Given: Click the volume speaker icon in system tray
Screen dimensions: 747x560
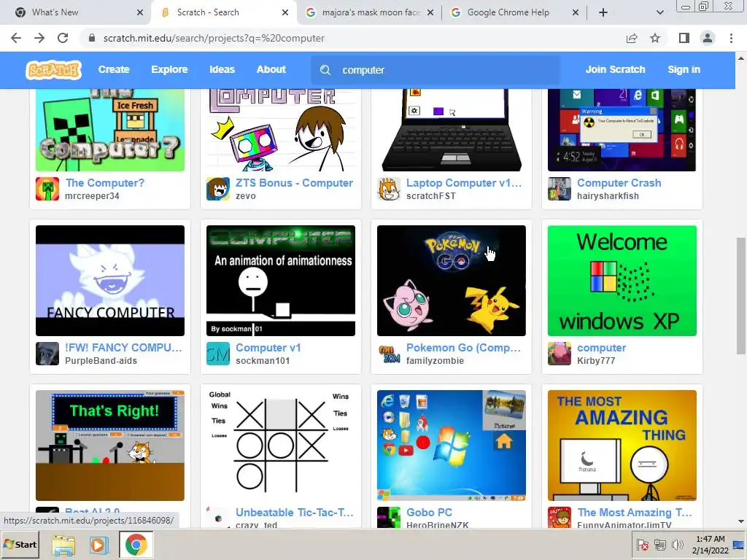Looking at the screenshot, I should point(677,544).
